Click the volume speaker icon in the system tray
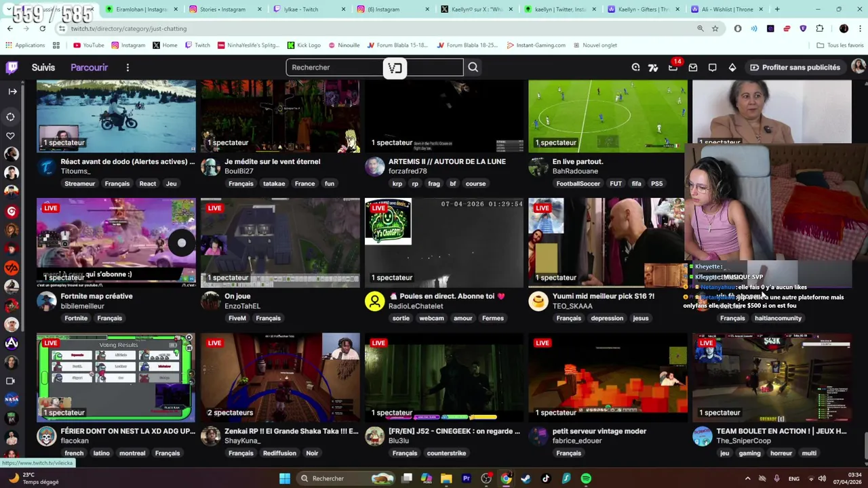Image resolution: width=868 pixels, height=488 pixels. coord(822,479)
